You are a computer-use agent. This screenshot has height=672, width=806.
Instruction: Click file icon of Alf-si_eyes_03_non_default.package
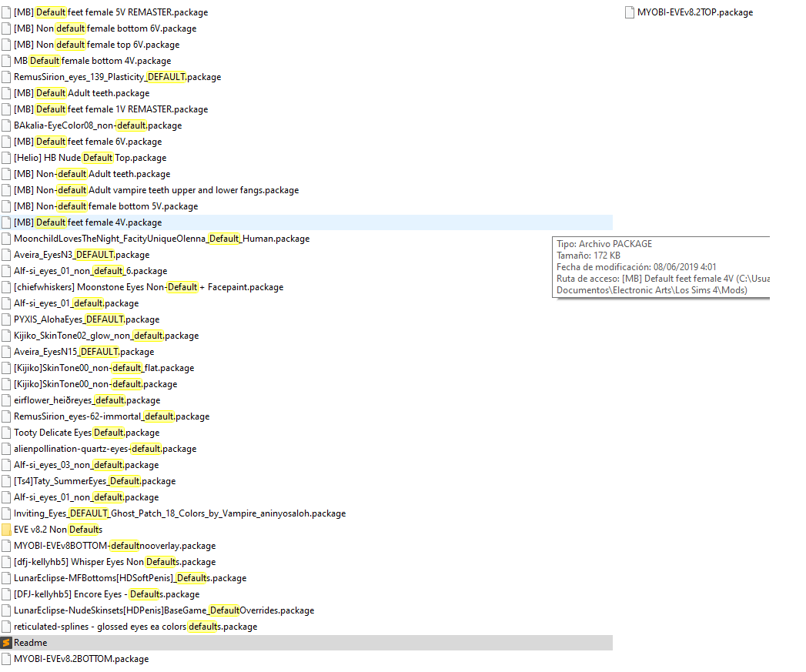6,465
